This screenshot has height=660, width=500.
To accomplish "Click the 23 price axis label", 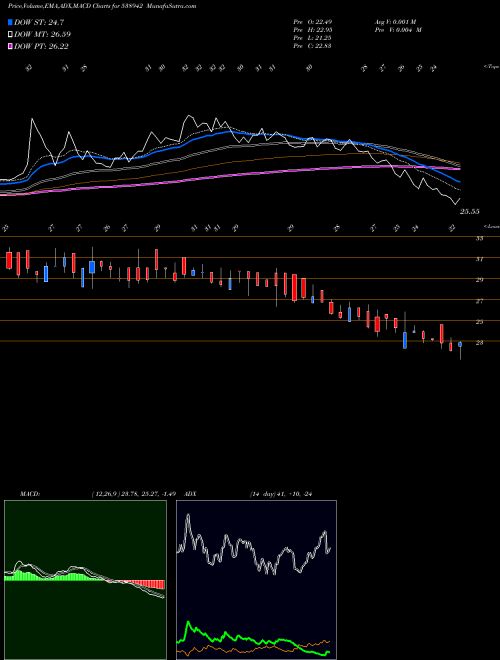I will coord(479,343).
